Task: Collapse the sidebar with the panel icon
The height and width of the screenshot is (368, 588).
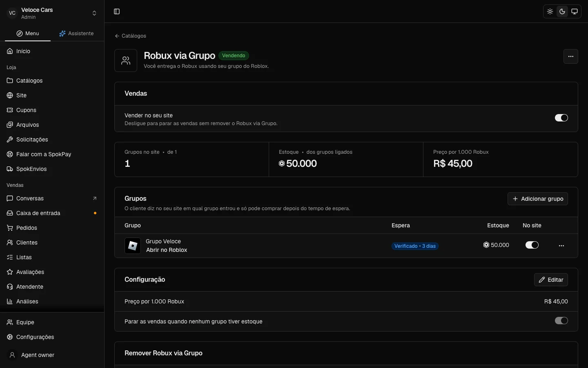Action: 117,11
